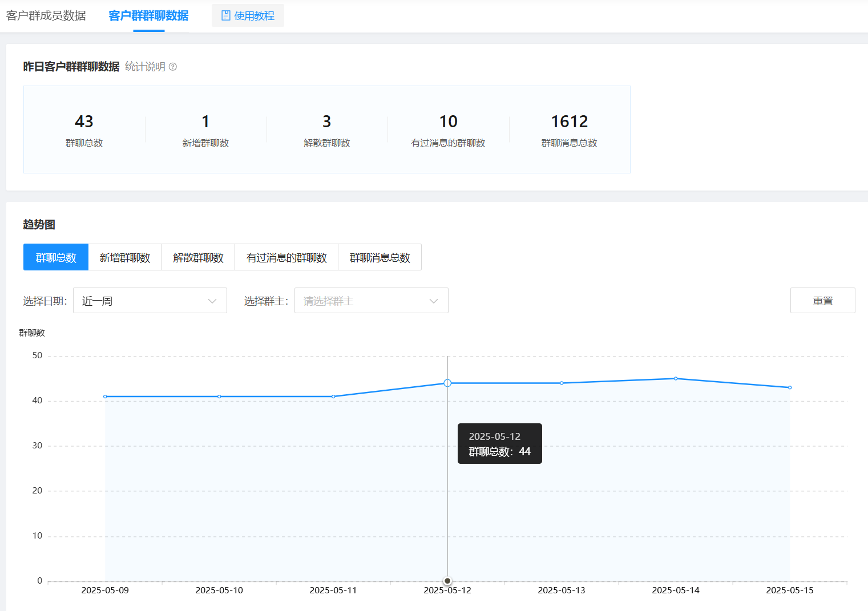Select the 有过消息的群聊数 trend tab
Viewport: 868px width, 611px height.
pos(286,257)
